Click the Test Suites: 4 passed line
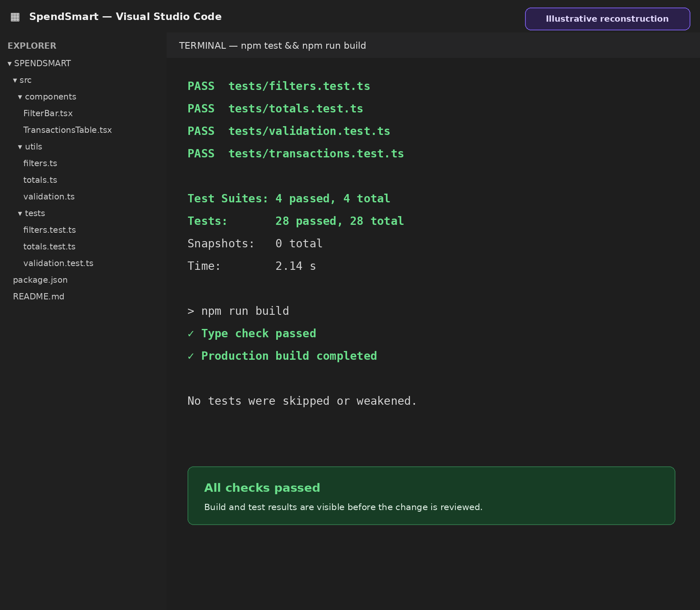 tap(289, 199)
